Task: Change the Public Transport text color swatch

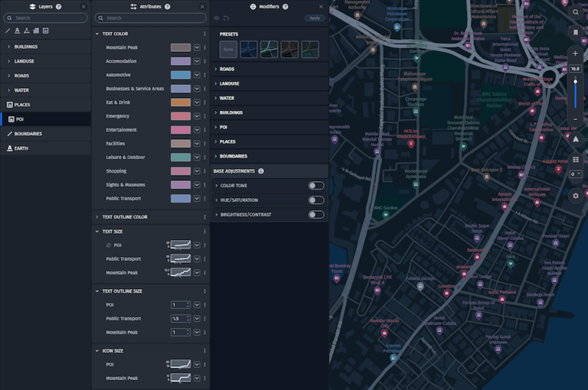Action: (x=181, y=199)
